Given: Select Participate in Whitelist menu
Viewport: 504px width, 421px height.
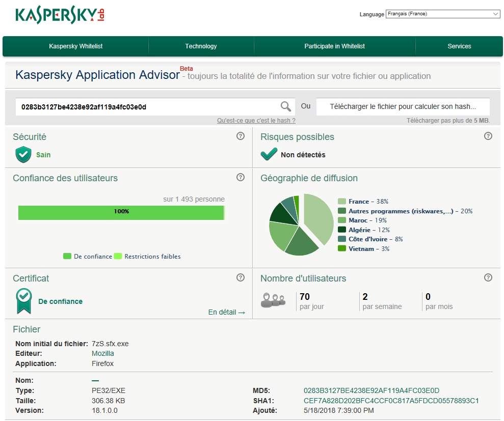Looking at the screenshot, I should [334, 46].
